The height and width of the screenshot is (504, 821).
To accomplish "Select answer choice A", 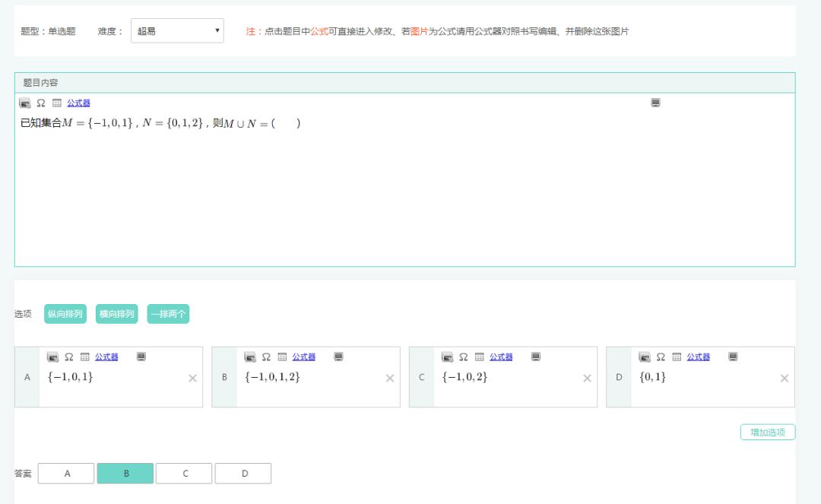I will (x=66, y=473).
